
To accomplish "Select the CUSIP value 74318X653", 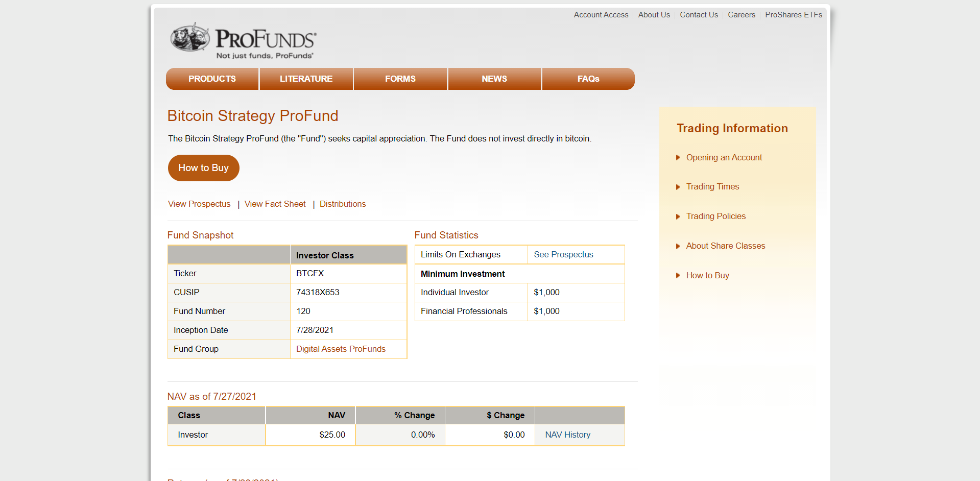I will pos(318,293).
